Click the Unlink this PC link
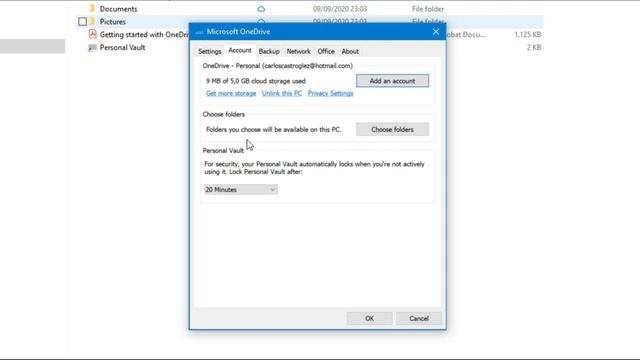Viewport: 640px width, 360px height. (282, 93)
